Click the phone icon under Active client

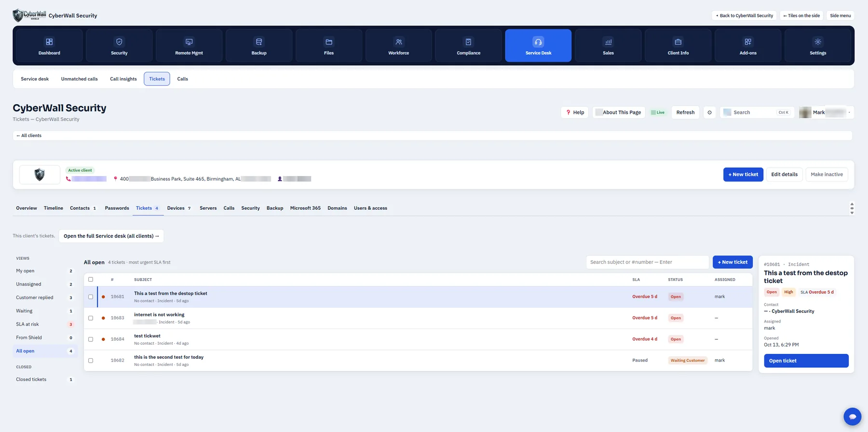pyautogui.click(x=68, y=179)
